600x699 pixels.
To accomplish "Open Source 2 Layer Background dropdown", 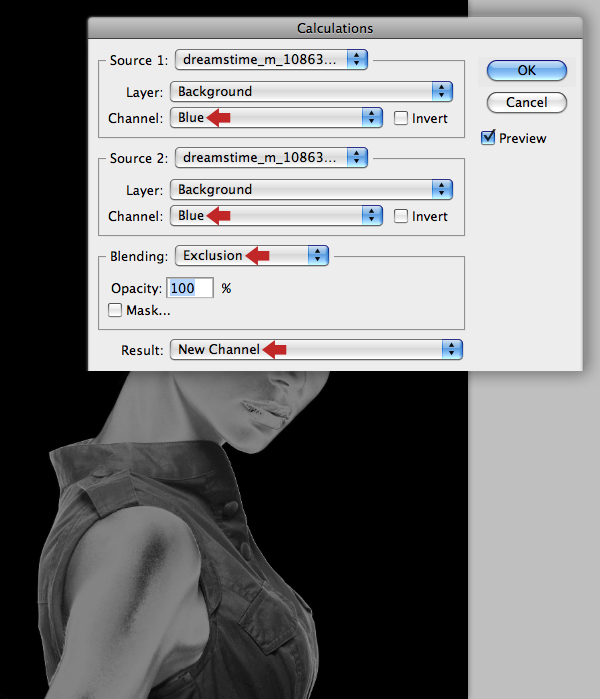I will (x=311, y=189).
